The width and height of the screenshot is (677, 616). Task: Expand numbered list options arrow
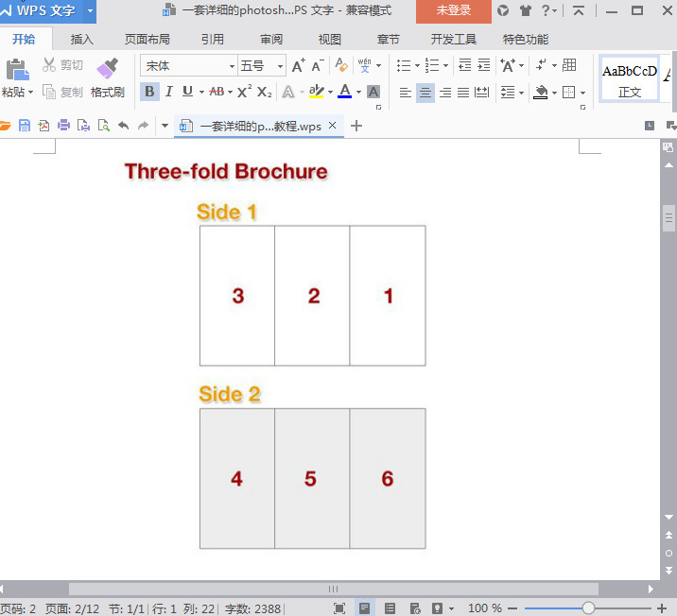click(446, 65)
